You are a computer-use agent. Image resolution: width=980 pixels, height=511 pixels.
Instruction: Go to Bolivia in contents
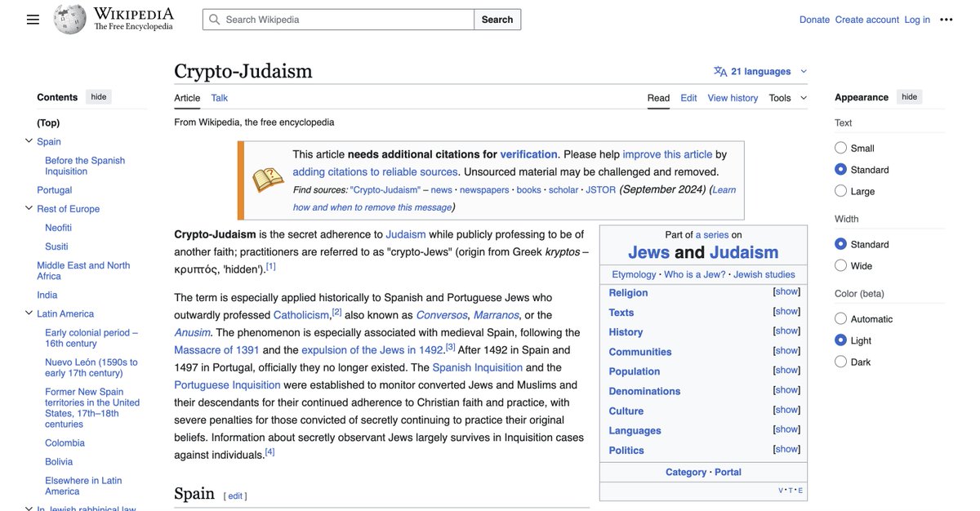coord(60,462)
